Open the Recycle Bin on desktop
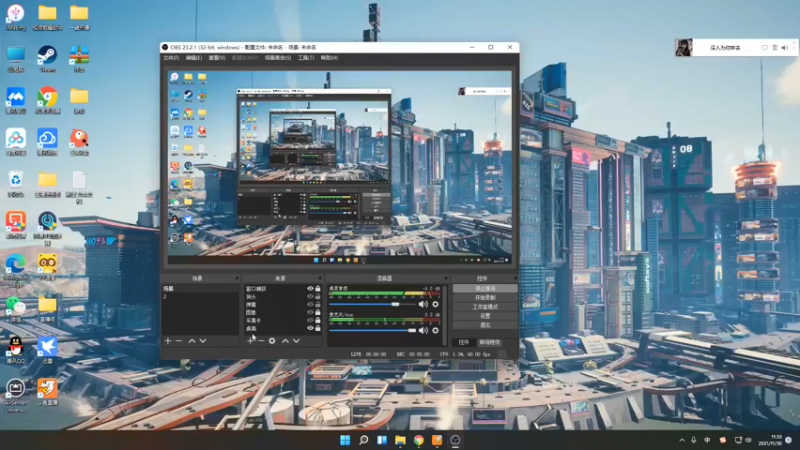Screen dimensions: 800x450 click(x=16, y=184)
